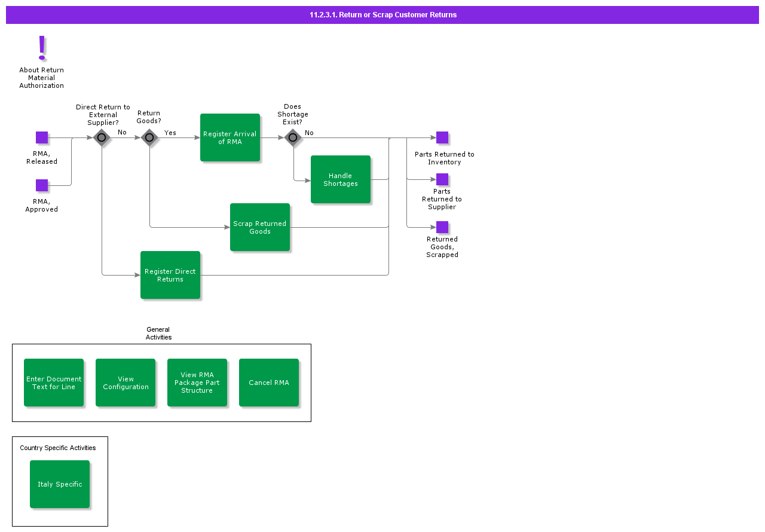
Task: Open View RMA Package Part Structure
Action: (197, 383)
